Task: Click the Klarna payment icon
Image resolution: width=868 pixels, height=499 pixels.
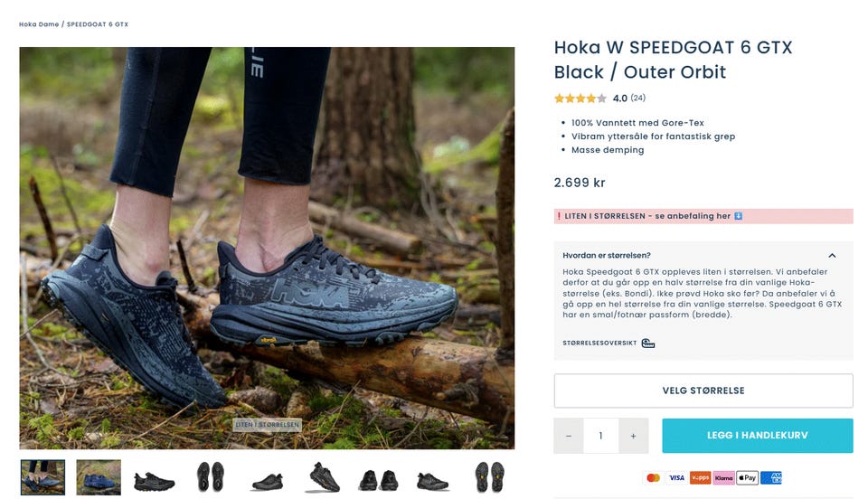Action: point(723,478)
